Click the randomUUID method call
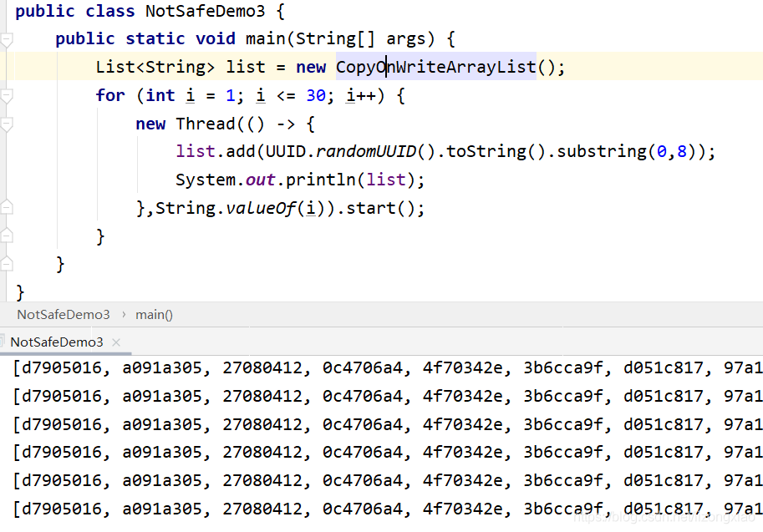Screen dimensions: 763x532 pos(366,152)
